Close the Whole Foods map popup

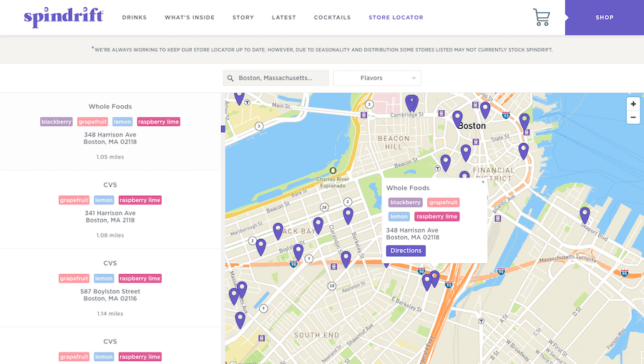(x=482, y=182)
